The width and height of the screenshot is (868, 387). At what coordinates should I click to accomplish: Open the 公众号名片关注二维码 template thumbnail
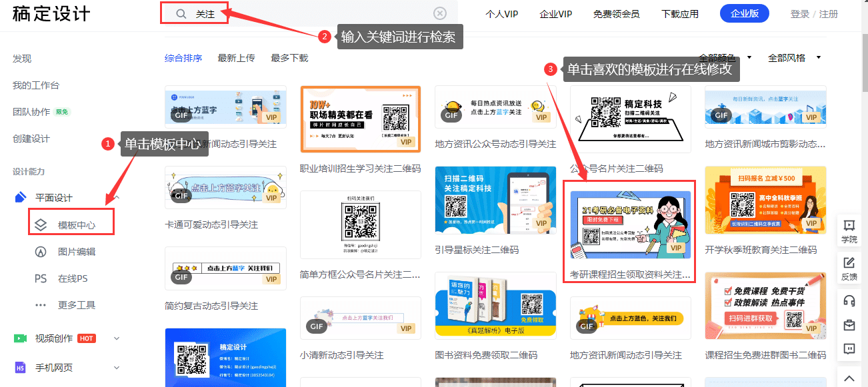[x=631, y=119]
